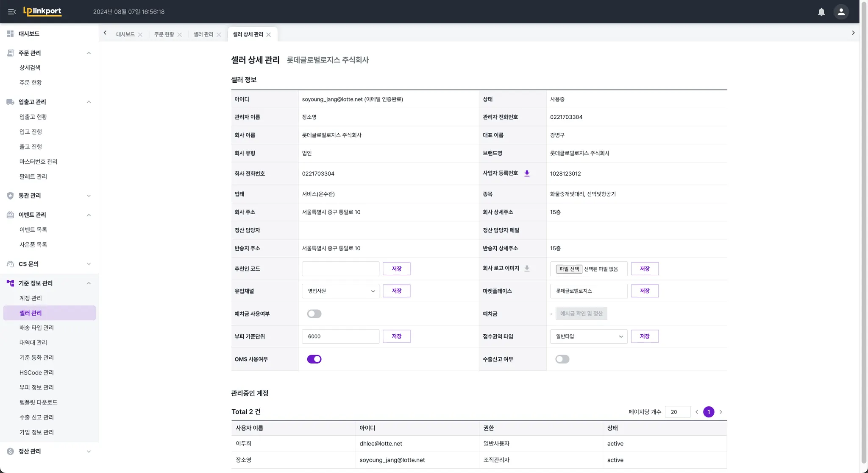Screen dimensions: 868x473
Task: Open the 접수권역 타입 dropdown
Action: (588, 336)
